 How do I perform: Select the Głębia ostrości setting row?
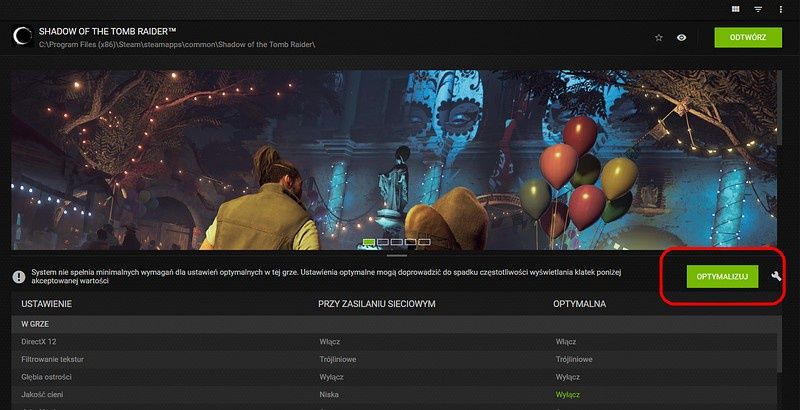tap(394, 377)
